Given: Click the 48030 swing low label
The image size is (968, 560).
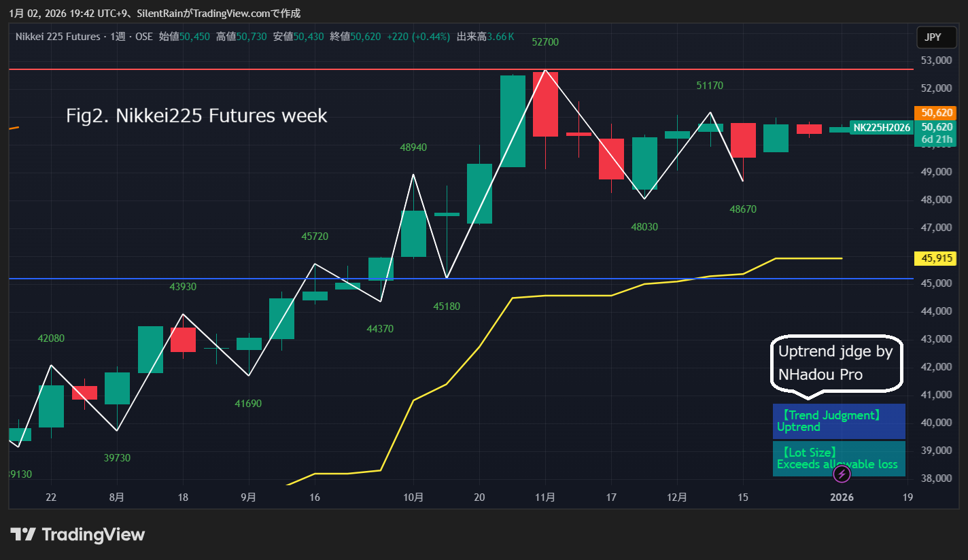Looking at the screenshot, I should click(x=644, y=227).
